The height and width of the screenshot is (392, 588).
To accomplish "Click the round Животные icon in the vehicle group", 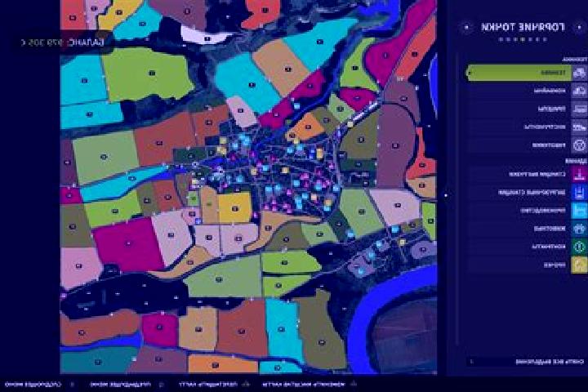I will point(579,145).
